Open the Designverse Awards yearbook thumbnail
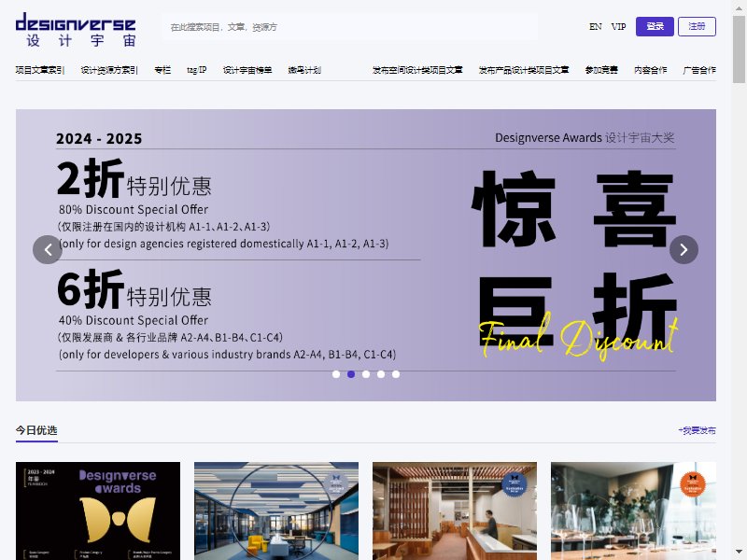This screenshot has width=747, height=560. (98, 511)
